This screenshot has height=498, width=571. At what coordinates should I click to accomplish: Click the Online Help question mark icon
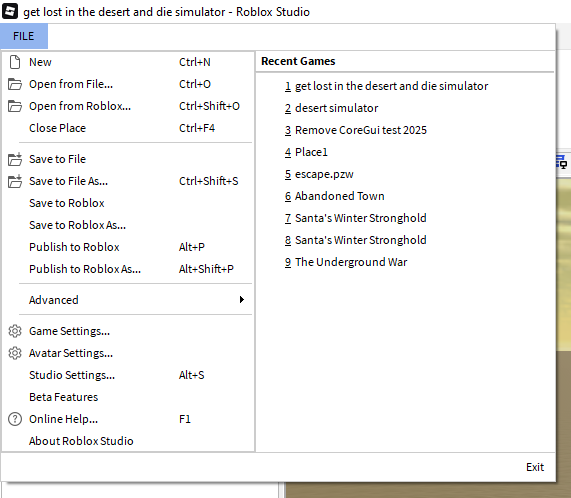(15, 419)
